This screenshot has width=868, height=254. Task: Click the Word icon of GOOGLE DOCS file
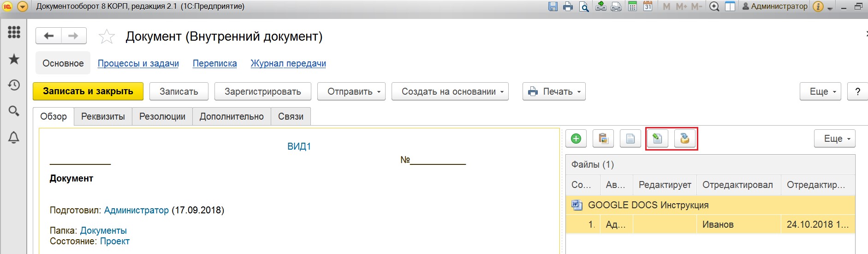tap(577, 205)
